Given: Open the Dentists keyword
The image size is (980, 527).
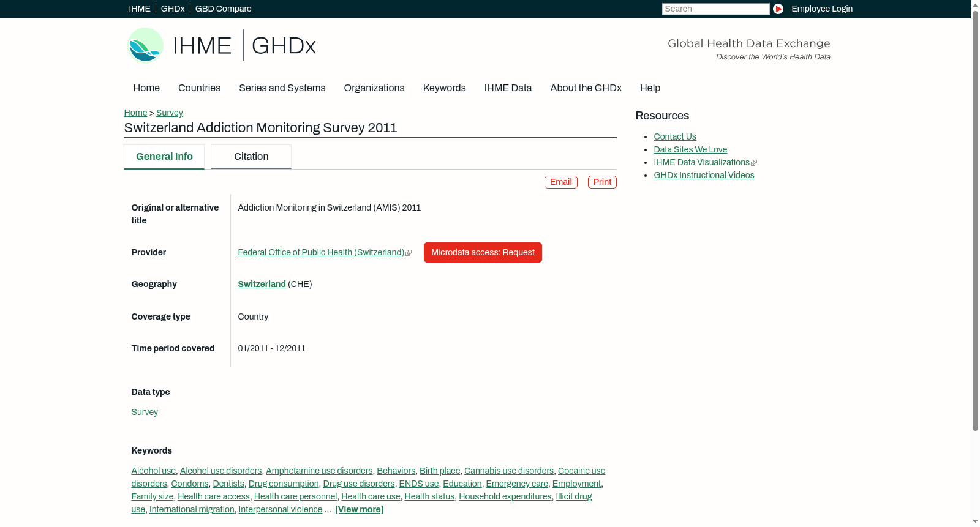Looking at the screenshot, I should point(228,484).
